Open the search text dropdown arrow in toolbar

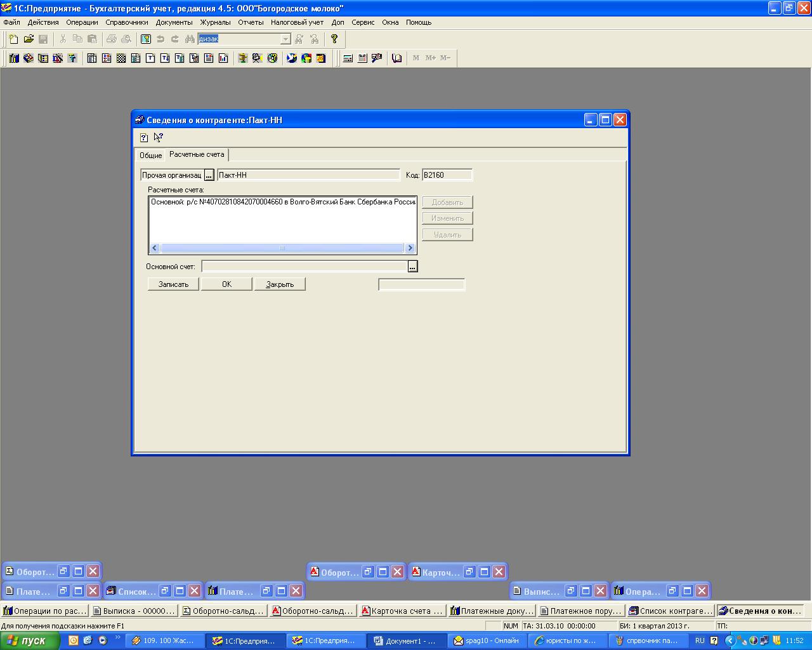tap(285, 39)
